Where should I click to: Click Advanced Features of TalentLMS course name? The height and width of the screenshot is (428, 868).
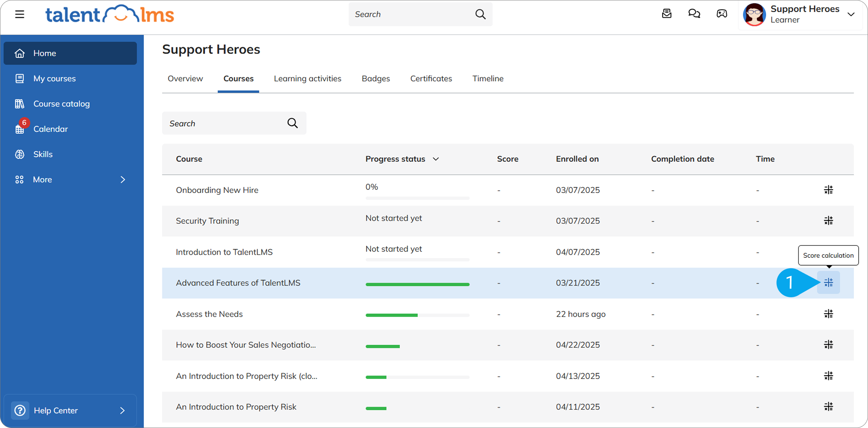coord(238,283)
